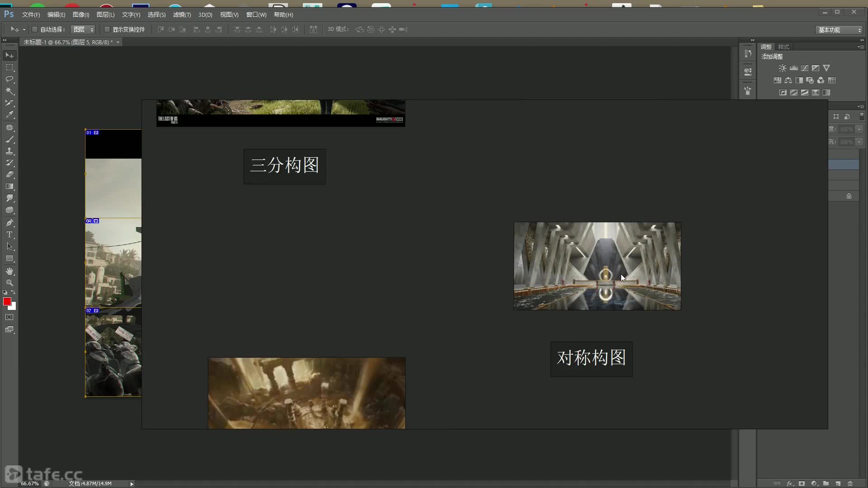Select the Sponge tool
The width and height of the screenshot is (868, 488).
9,210
